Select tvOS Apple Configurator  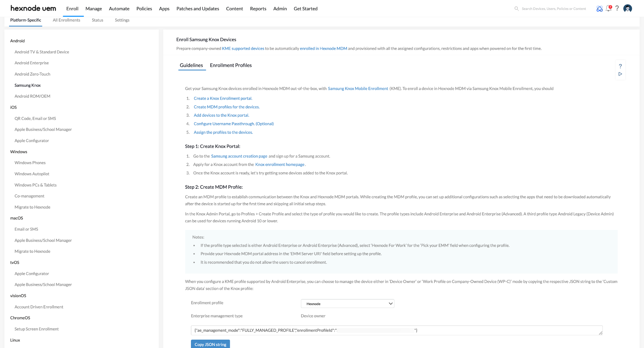[32, 274]
